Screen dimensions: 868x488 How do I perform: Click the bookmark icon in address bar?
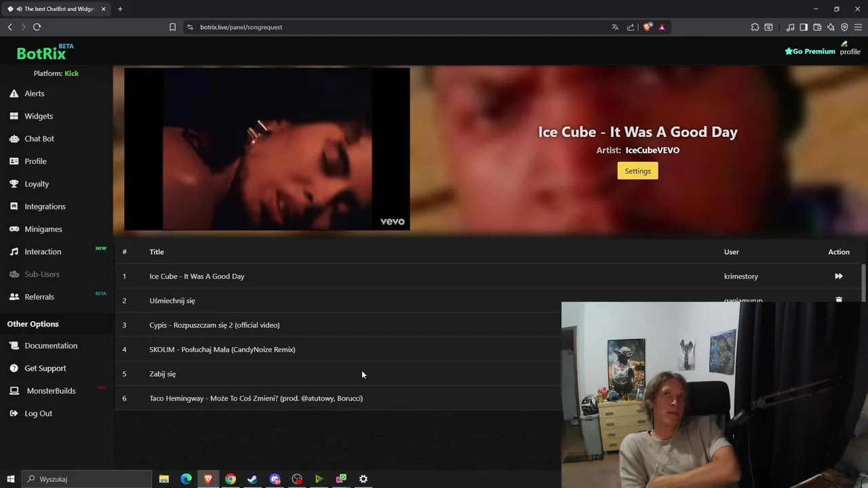(x=172, y=27)
